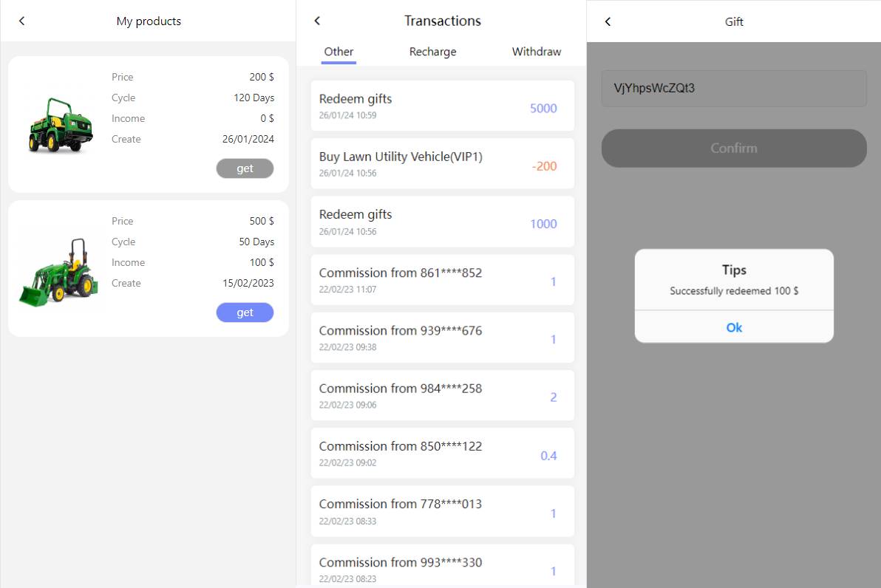Image resolution: width=881 pixels, height=588 pixels.
Task: Switch to the Recharge tab
Action: coord(432,52)
